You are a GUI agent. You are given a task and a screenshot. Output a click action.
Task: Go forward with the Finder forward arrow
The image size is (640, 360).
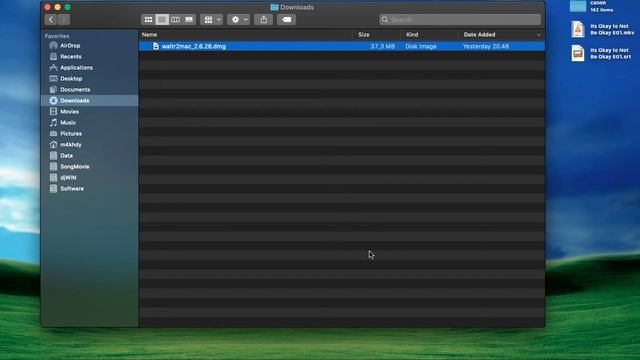pos(64,20)
